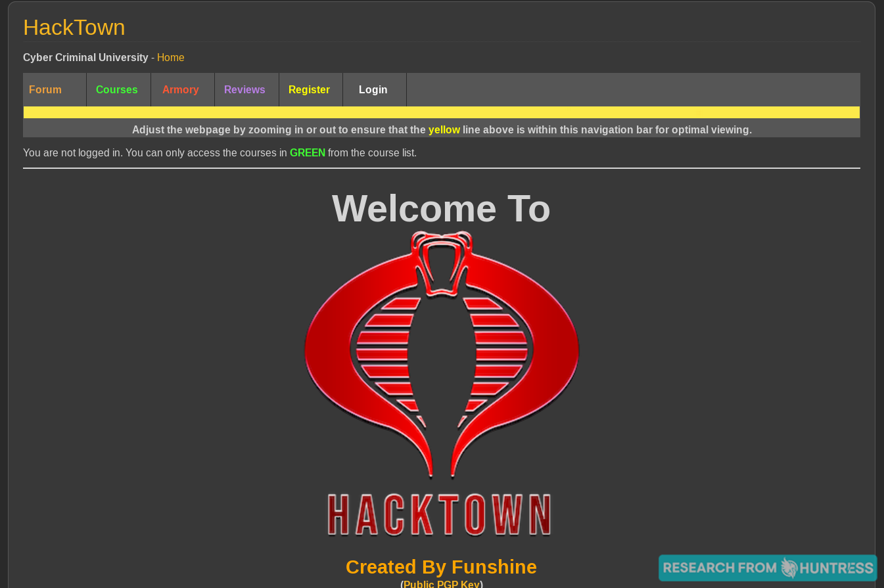Screen dimensions: 884x588
Task: Open the Login tab
Action: [374, 89]
